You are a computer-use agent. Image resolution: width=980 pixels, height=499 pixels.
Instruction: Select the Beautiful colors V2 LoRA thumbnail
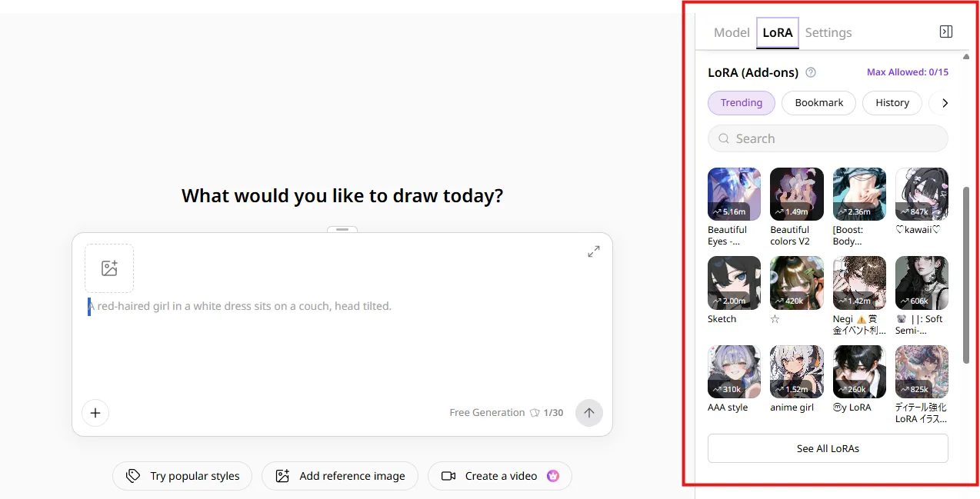tap(797, 195)
